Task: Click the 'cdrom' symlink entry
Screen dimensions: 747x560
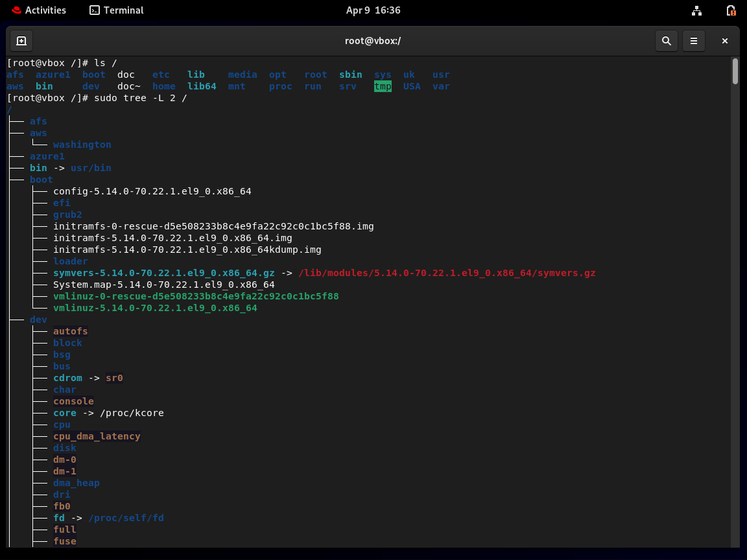Action: (67, 378)
